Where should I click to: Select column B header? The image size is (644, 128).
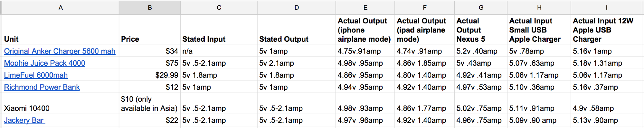pos(150,8)
